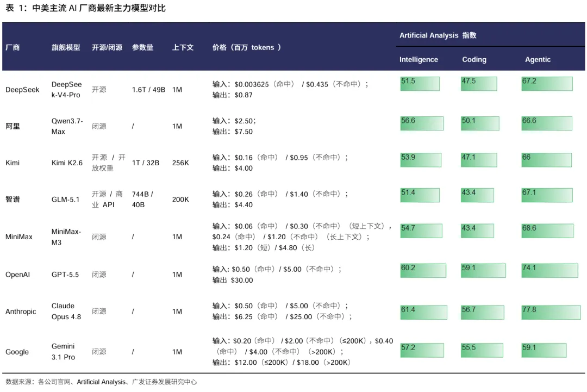This screenshot has height=392, width=587.
Task: Click the 'MiniMax-M3' model cell
Action: [x=66, y=237]
